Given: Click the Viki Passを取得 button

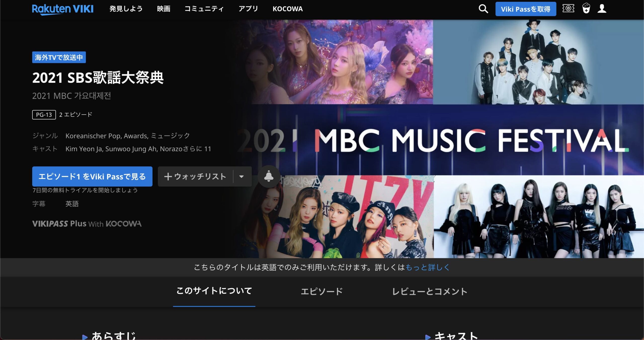Looking at the screenshot, I should [x=526, y=9].
